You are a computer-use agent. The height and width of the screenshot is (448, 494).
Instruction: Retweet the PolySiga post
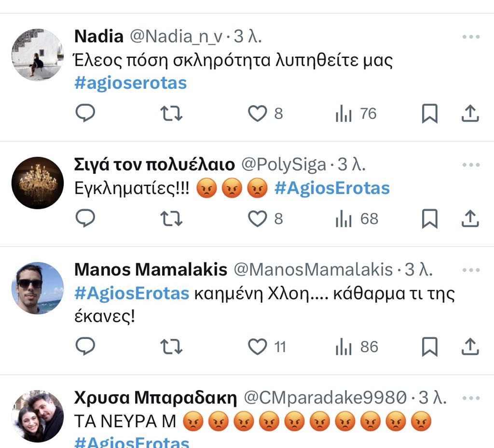tap(171, 219)
